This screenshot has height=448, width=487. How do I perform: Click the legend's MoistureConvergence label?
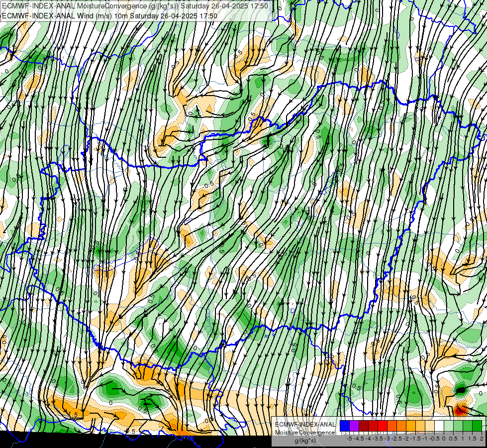tap(305, 433)
